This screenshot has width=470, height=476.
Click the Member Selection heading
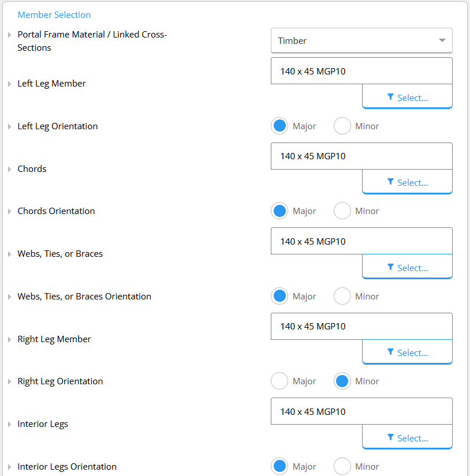coord(54,14)
